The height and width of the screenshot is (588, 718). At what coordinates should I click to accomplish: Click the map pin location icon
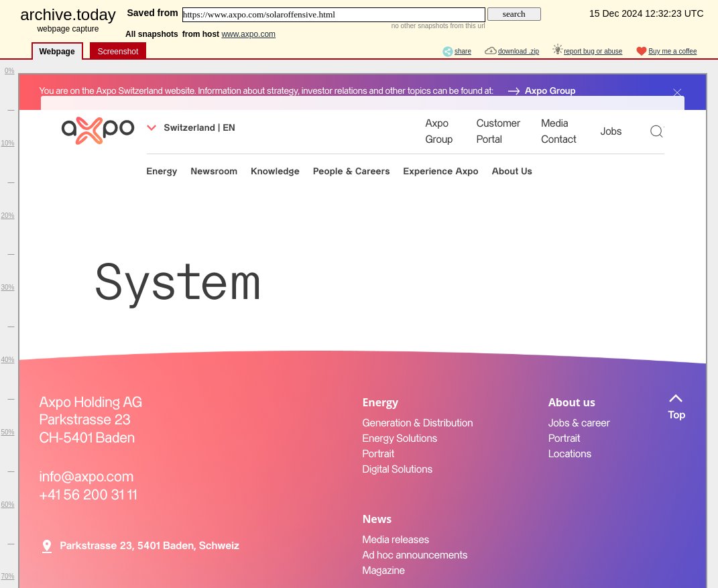(x=47, y=546)
